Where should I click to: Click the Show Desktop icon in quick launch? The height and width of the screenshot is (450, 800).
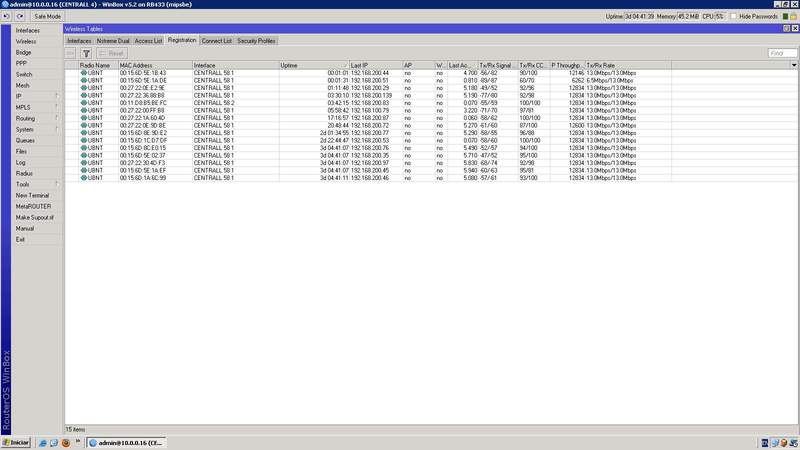[x=54, y=443]
